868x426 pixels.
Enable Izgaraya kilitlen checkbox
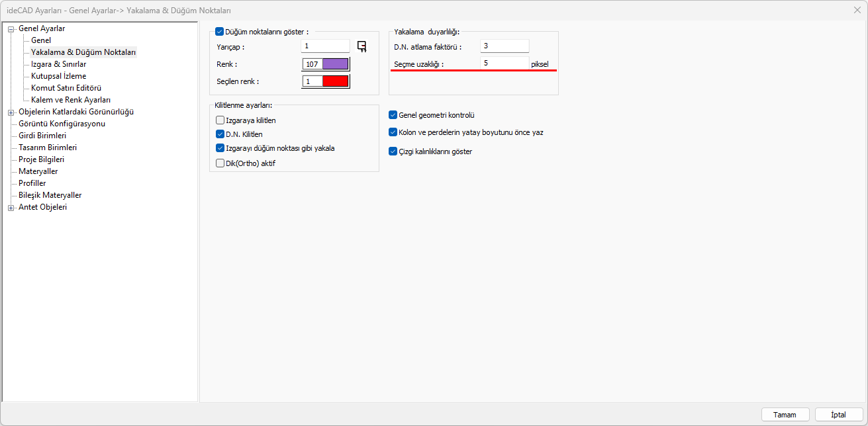coord(220,120)
